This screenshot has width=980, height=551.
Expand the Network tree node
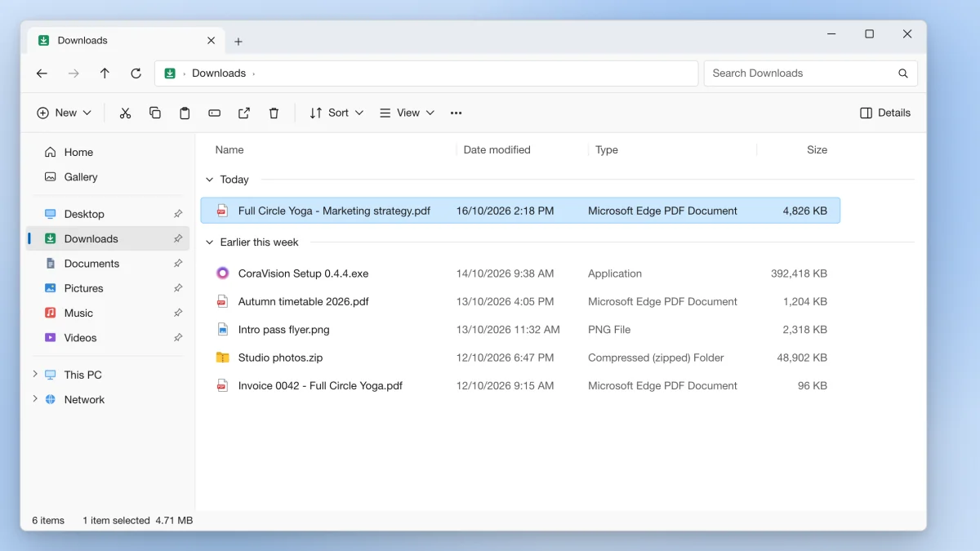tap(34, 399)
